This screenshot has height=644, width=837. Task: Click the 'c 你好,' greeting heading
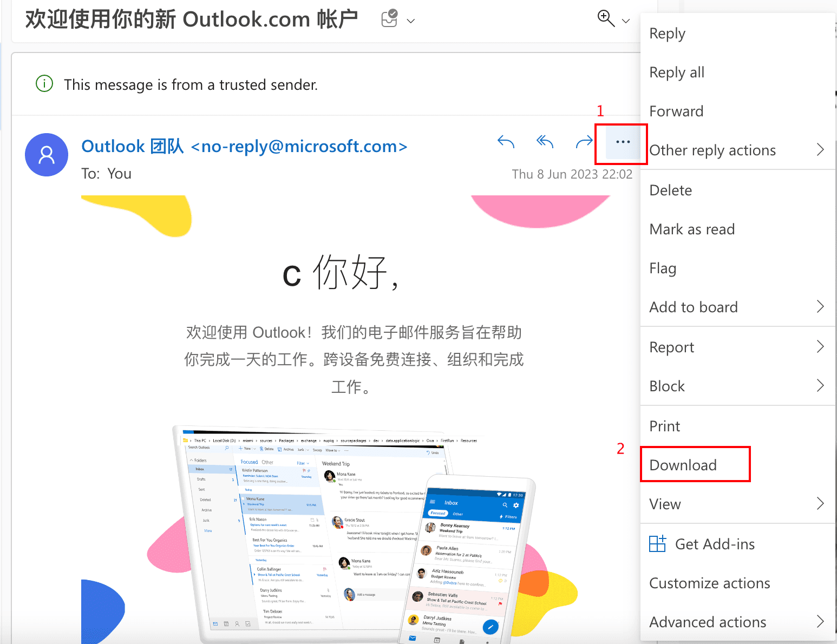point(341,273)
